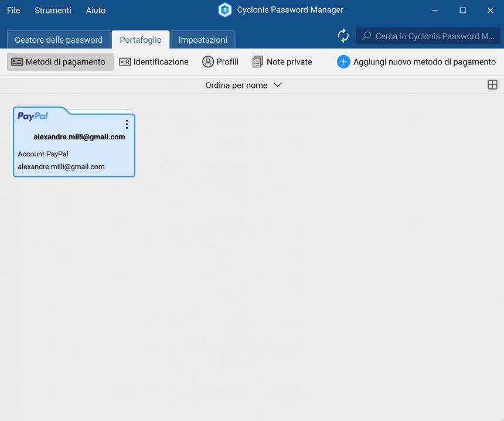Open the Identificazione section
The width and height of the screenshot is (504, 421).
[x=154, y=61]
